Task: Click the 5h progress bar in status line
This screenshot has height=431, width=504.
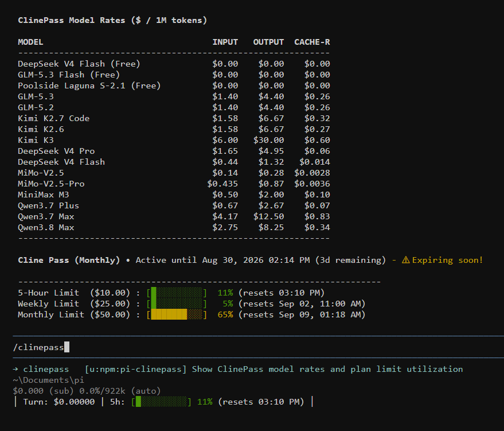Action: tap(161, 402)
